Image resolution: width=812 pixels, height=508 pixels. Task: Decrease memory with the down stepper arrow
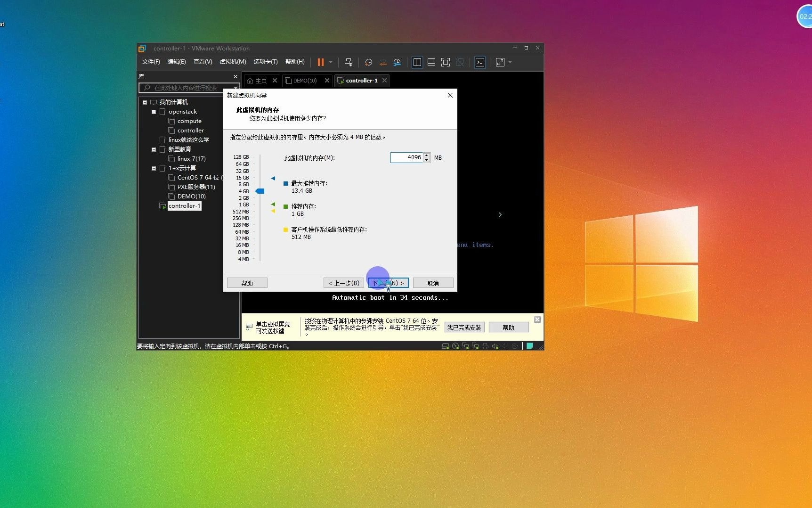click(x=427, y=160)
